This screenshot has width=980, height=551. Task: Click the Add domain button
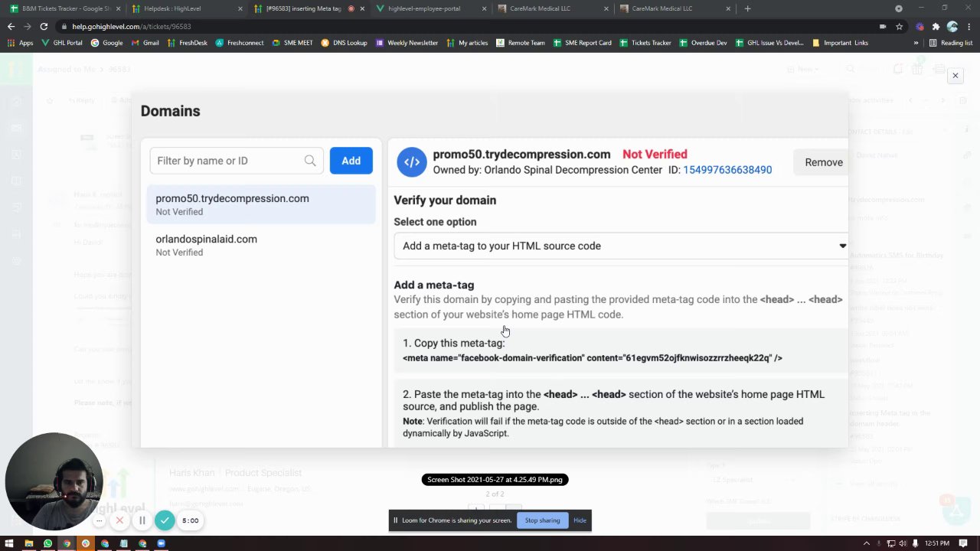tap(351, 161)
